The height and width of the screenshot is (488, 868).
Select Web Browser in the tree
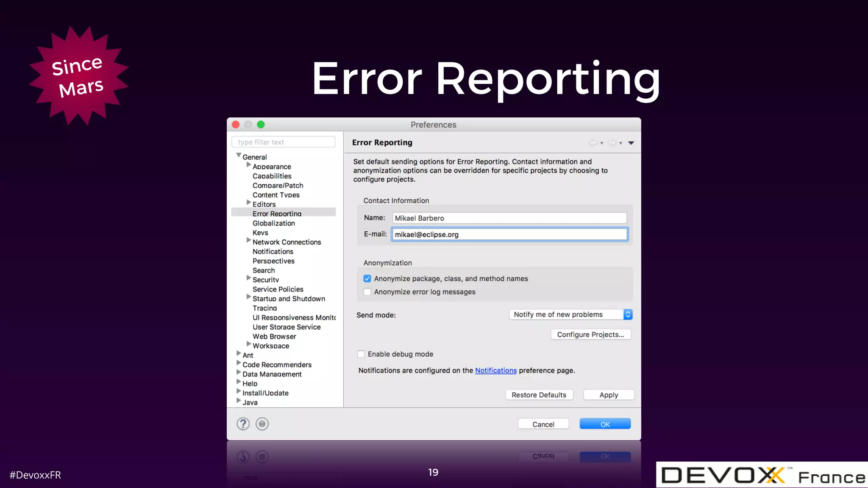click(275, 336)
